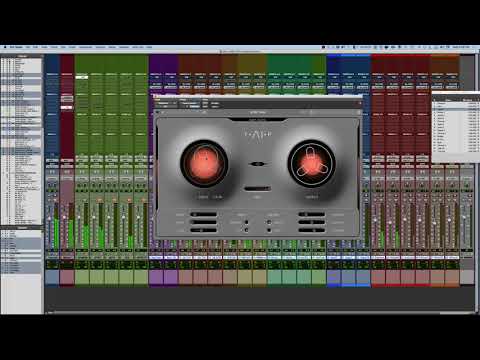Click the small oval button between plugin displays
Viewport: 480px width, 360px height.
pos(257,164)
